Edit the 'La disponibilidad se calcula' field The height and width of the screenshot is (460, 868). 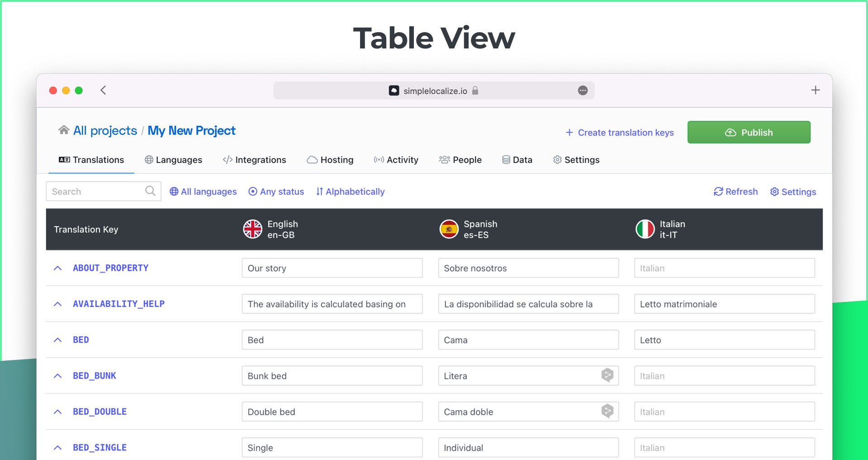528,304
